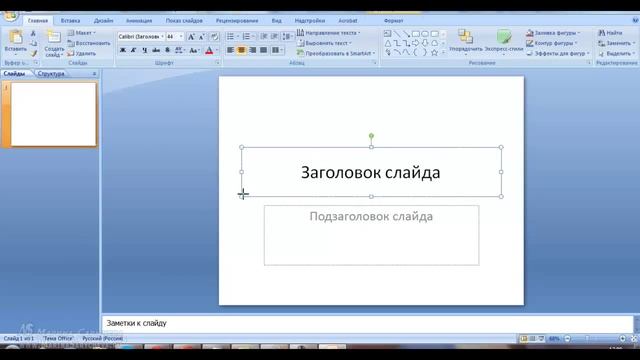Select the Rectangle shape in gallery
Image resolution: width=640 pixels, height=360 pixels.
(416, 34)
